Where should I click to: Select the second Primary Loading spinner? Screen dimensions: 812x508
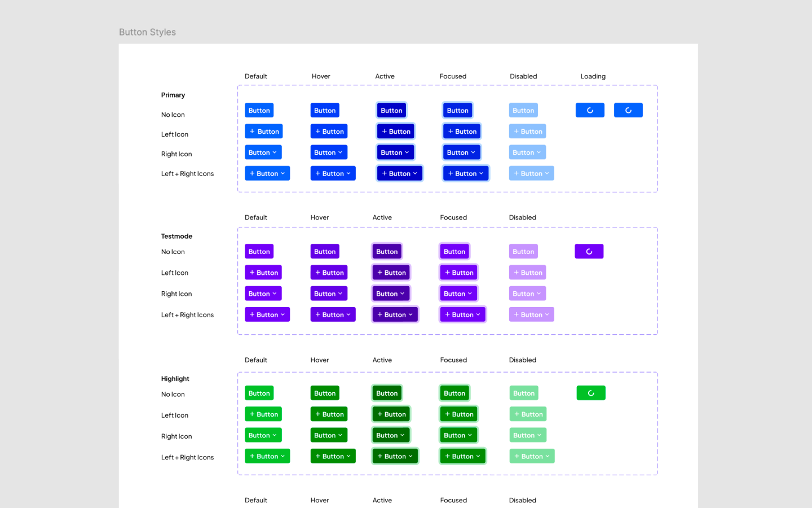[x=628, y=110]
